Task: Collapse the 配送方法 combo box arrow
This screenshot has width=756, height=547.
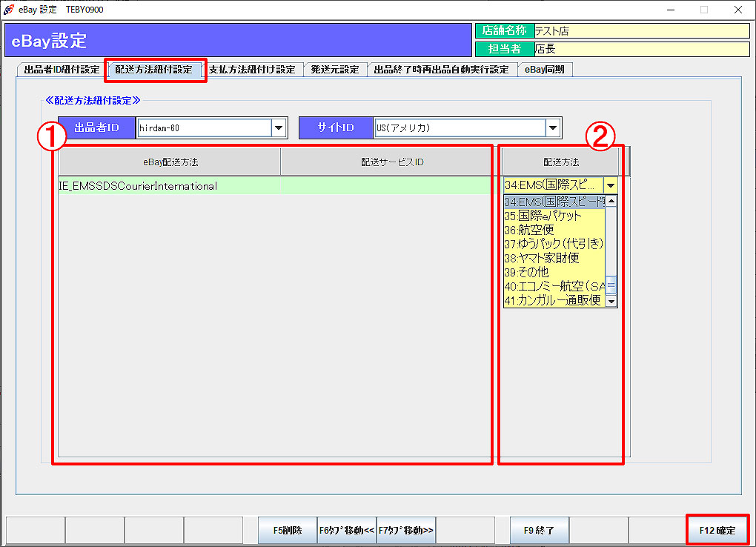Action: click(x=610, y=186)
